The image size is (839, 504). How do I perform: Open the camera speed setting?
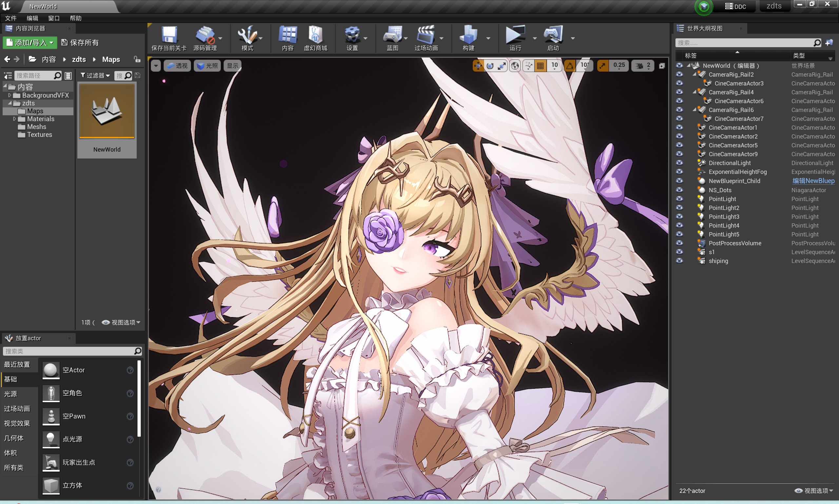tap(643, 65)
